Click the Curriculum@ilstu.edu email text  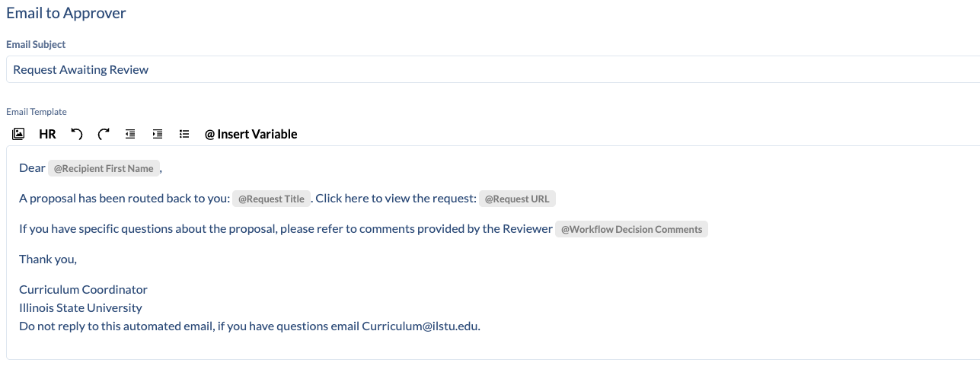tap(420, 326)
